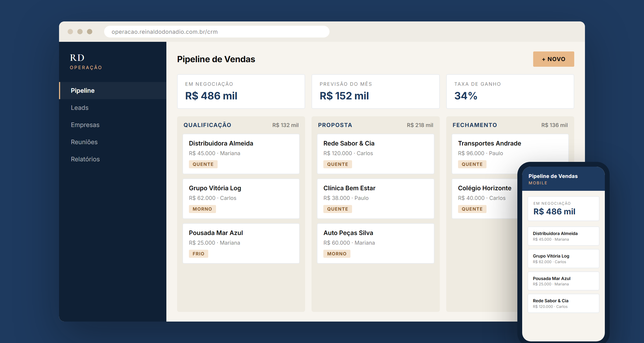
Task: Click R$ 45.000 · Mariana in the Qualificação column
Action: click(215, 153)
